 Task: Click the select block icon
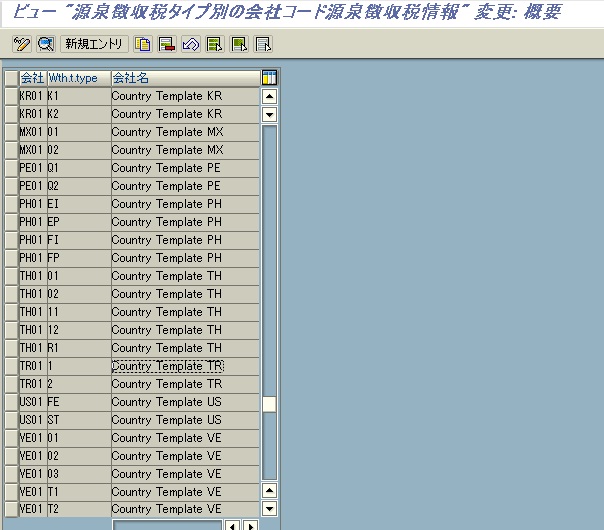pyautogui.click(x=239, y=44)
